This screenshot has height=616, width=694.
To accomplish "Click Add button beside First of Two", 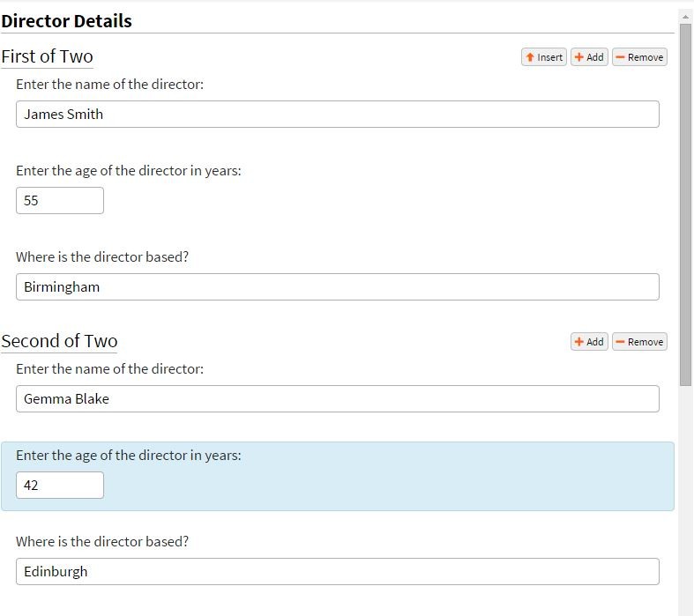I will [x=589, y=57].
